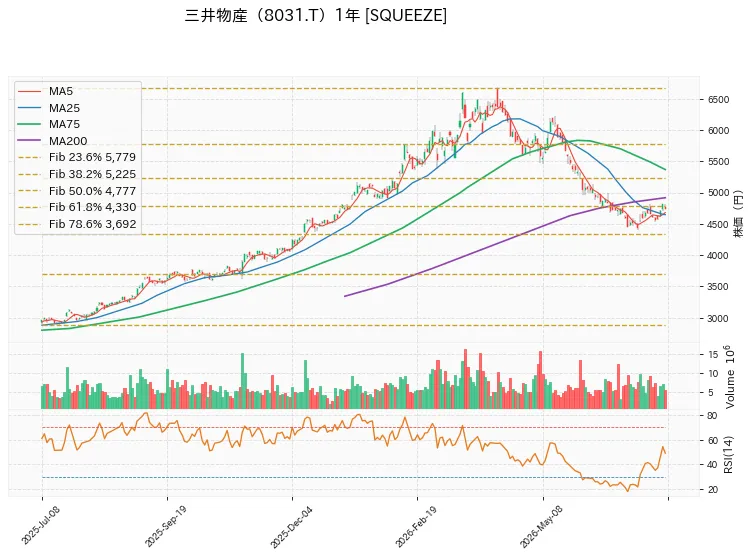Image resolution: width=752 pixels, height=558 pixels.
Task: Click the Fib 38.2% 5,225 legend label
Action: tap(92, 174)
